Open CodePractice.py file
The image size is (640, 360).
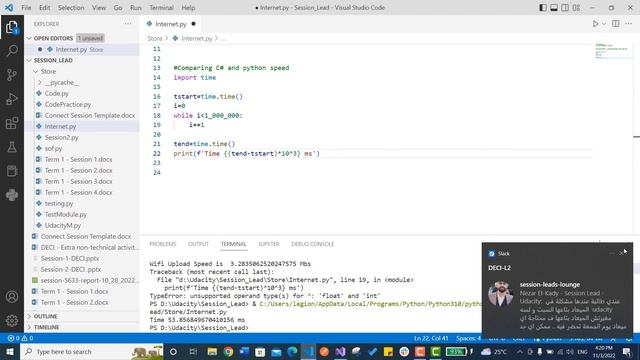[68, 104]
